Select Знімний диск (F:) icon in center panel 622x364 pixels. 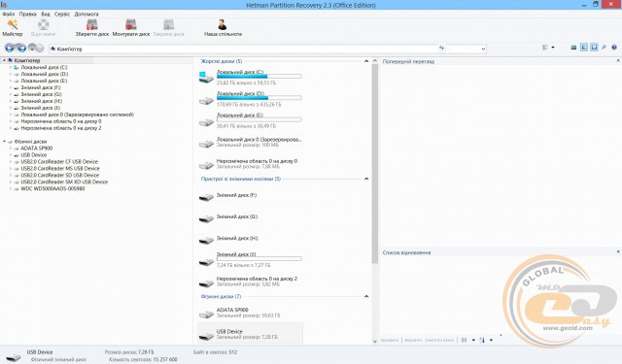click(206, 197)
